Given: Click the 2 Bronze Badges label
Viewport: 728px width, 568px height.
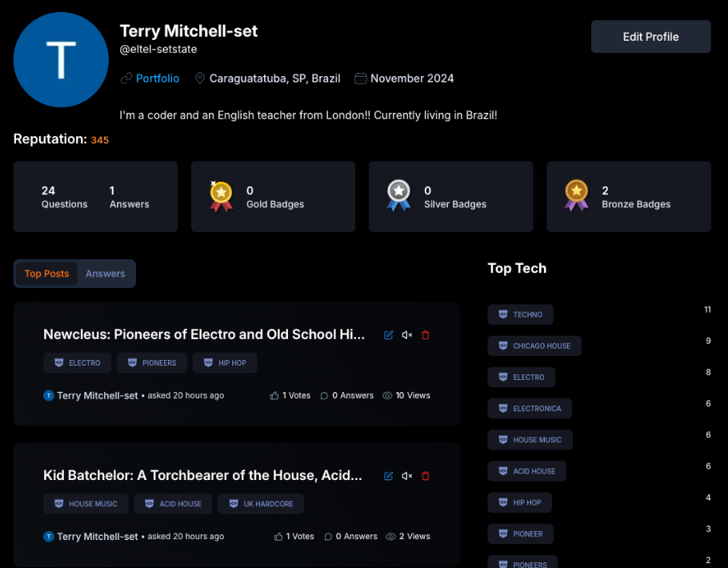Looking at the screenshot, I should 636,197.
